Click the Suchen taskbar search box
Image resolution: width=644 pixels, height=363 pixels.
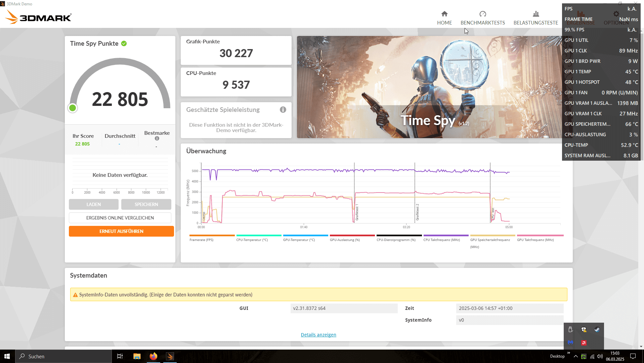point(63,356)
